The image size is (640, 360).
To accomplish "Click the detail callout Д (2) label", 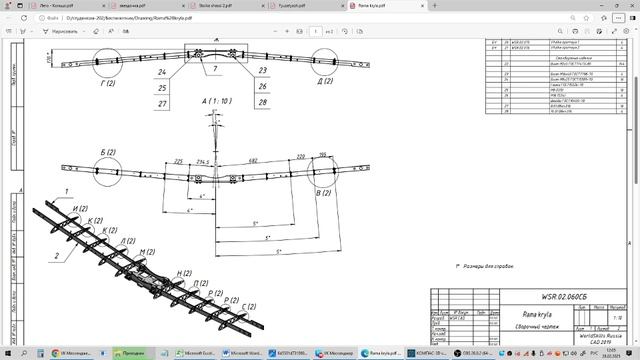I will pyautogui.click(x=325, y=81).
